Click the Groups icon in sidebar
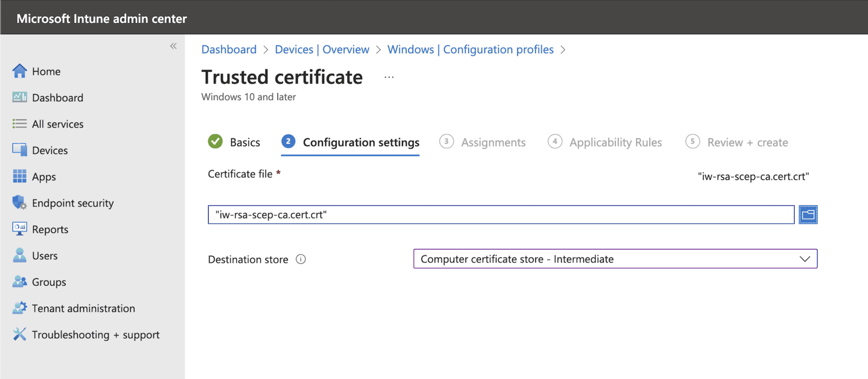The image size is (868, 379). [x=20, y=281]
